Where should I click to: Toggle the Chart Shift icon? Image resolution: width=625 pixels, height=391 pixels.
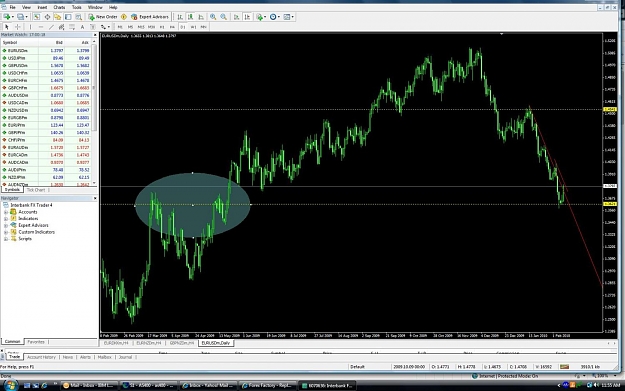[x=247, y=17]
